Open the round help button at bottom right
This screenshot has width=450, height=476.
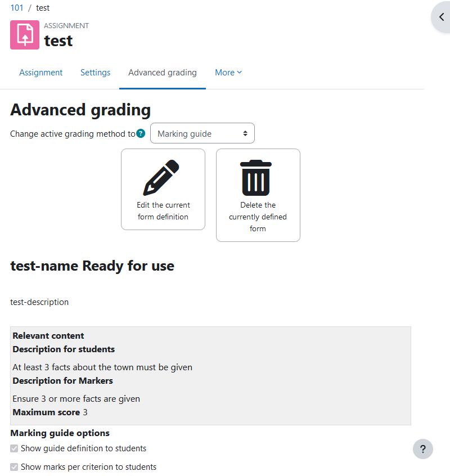[x=422, y=449]
